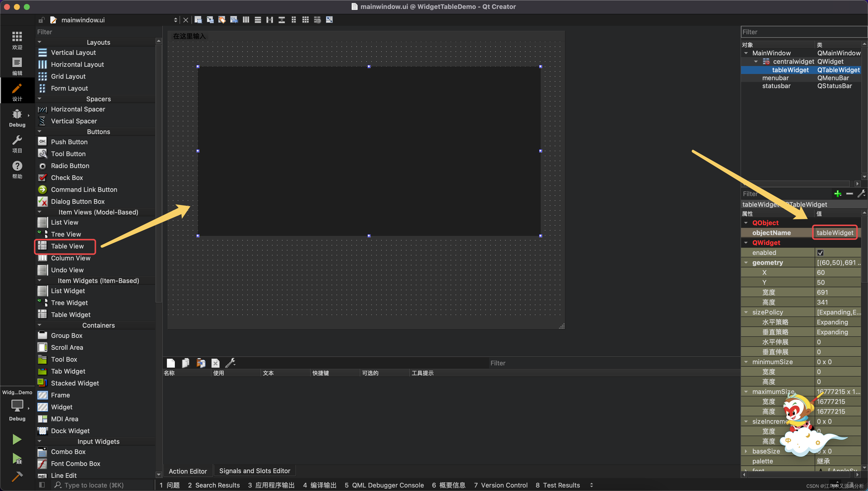Image resolution: width=868 pixels, height=491 pixels.
Task: Expand the baseSize property group
Action: coord(746,451)
